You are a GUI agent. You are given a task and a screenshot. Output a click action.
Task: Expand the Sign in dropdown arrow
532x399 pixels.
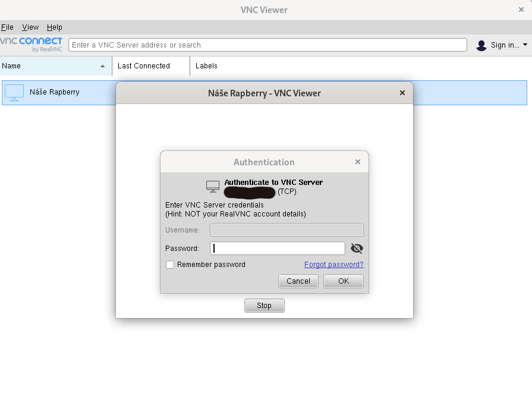525,45
